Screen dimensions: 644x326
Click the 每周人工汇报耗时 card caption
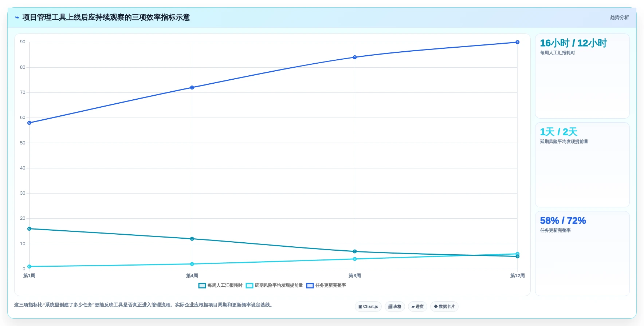(x=557, y=53)
